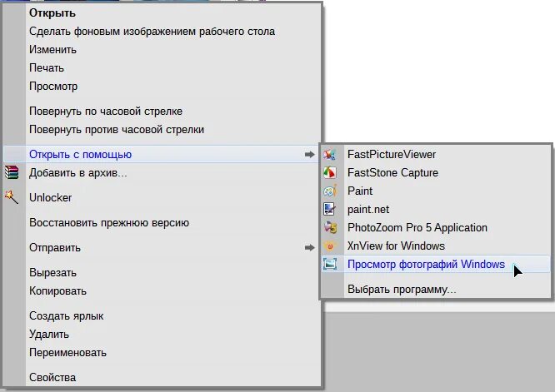Viewport: 555px width, 392px height.
Task: Choose Восстановить прежнюю версию
Action: (x=162, y=223)
